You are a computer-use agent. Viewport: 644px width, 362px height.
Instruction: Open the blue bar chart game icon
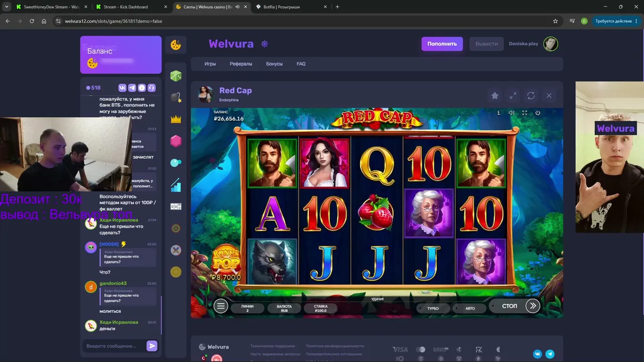pos(176,185)
